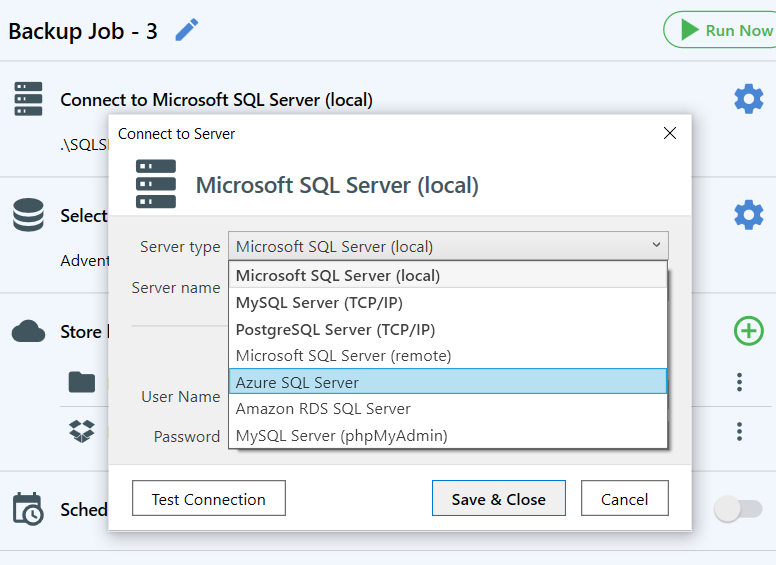
Task: Choose MySQL Server (phpMyAdmin) from the list
Action: tap(448, 435)
